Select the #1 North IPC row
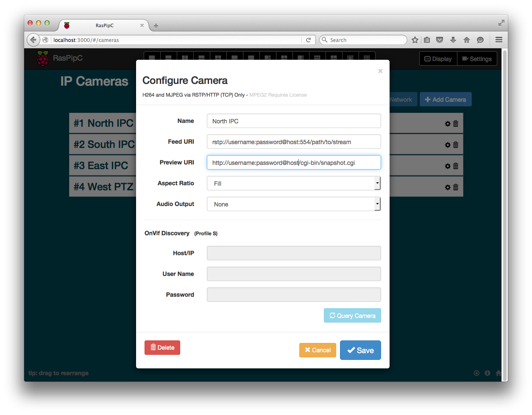The width and height of the screenshot is (532, 415). coord(266,123)
